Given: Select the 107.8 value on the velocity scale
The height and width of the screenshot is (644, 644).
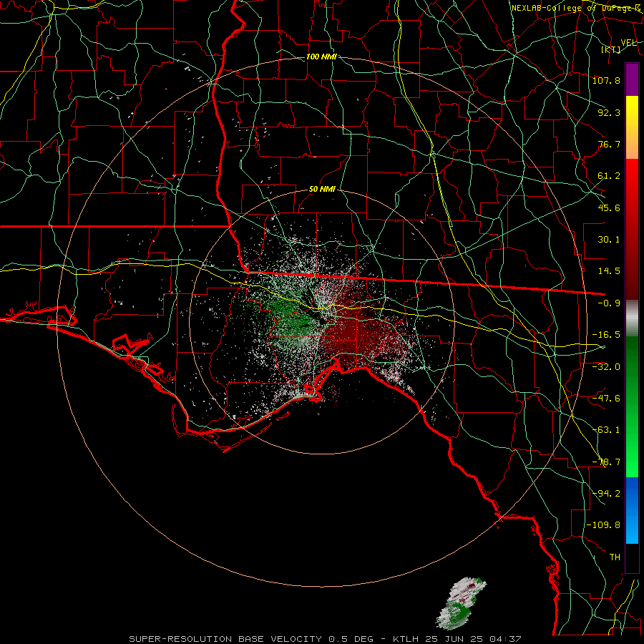Looking at the screenshot, I should pyautogui.click(x=606, y=80).
